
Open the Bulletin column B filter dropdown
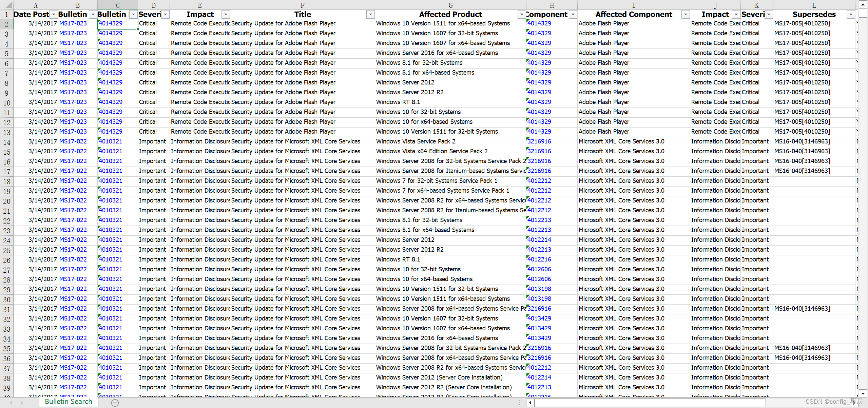tap(93, 15)
